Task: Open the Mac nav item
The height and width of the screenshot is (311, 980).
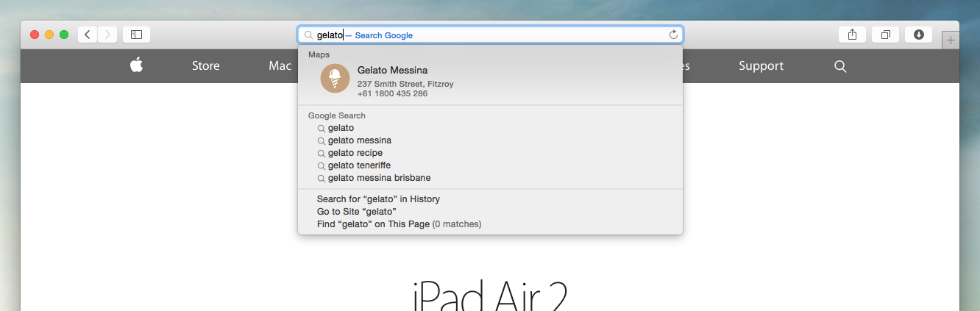Action: (280, 66)
